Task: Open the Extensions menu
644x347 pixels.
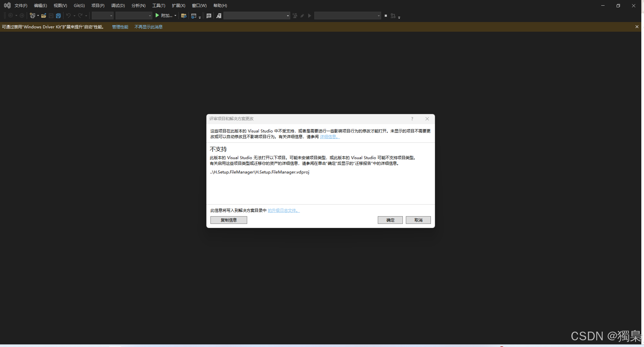Action: [x=178, y=5]
